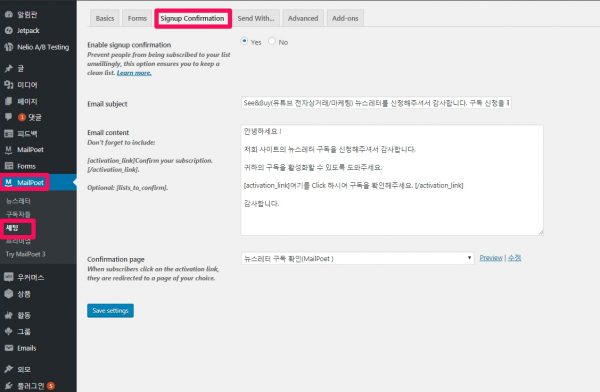This screenshot has height=392, width=600.
Task: Open the 프리미엄 premium submenu item
Action: point(18,241)
